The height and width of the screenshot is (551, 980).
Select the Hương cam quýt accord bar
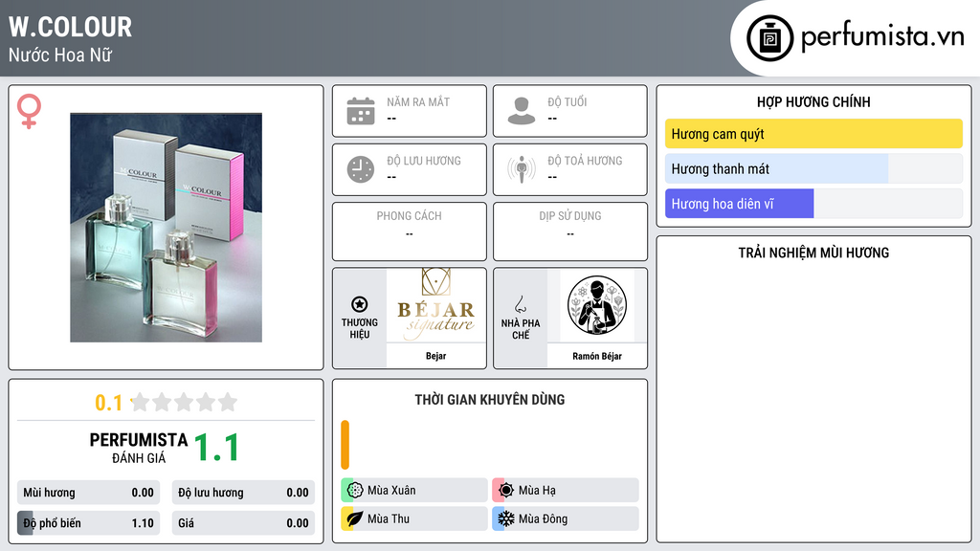click(x=813, y=134)
